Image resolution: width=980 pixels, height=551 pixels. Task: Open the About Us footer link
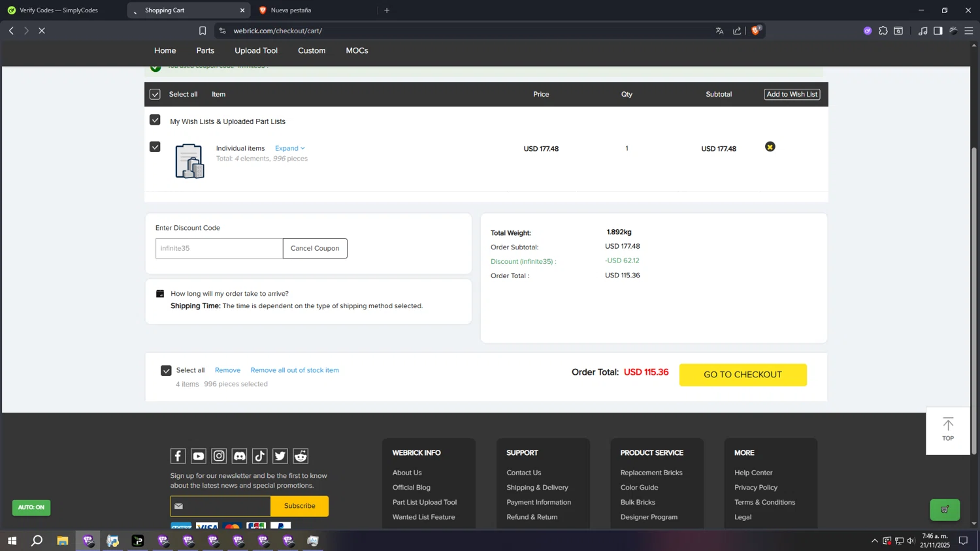[x=407, y=473]
